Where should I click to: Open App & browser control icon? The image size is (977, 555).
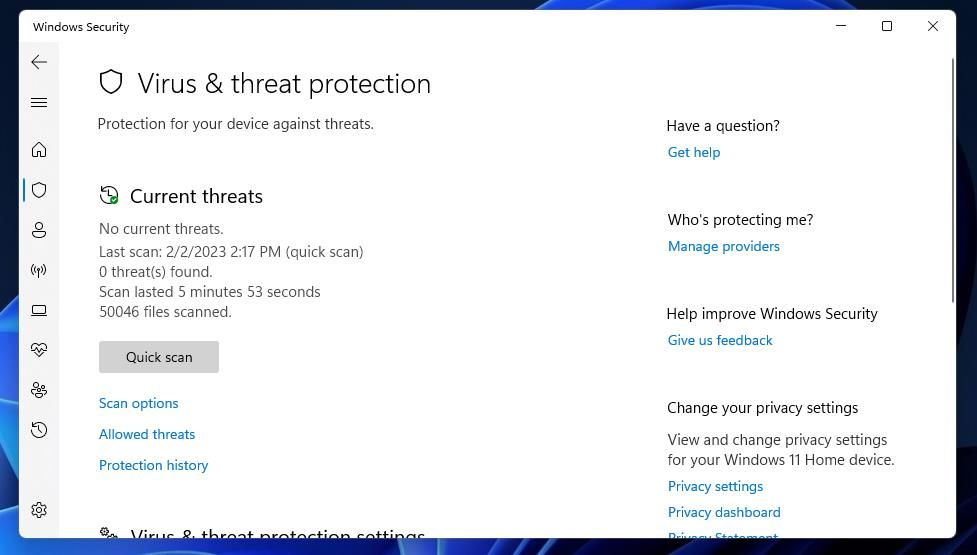[39, 310]
